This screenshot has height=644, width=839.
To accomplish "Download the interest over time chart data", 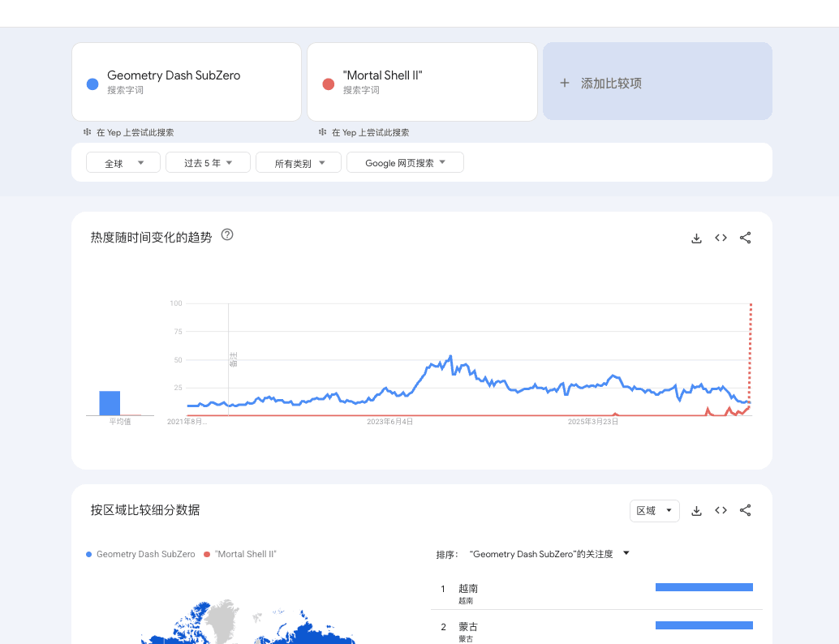I will pos(696,238).
